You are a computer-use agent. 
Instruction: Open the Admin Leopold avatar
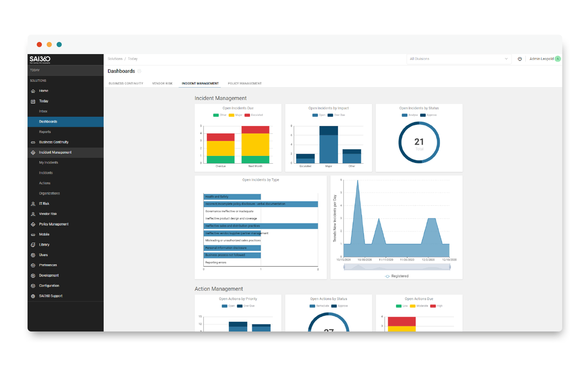557,59
